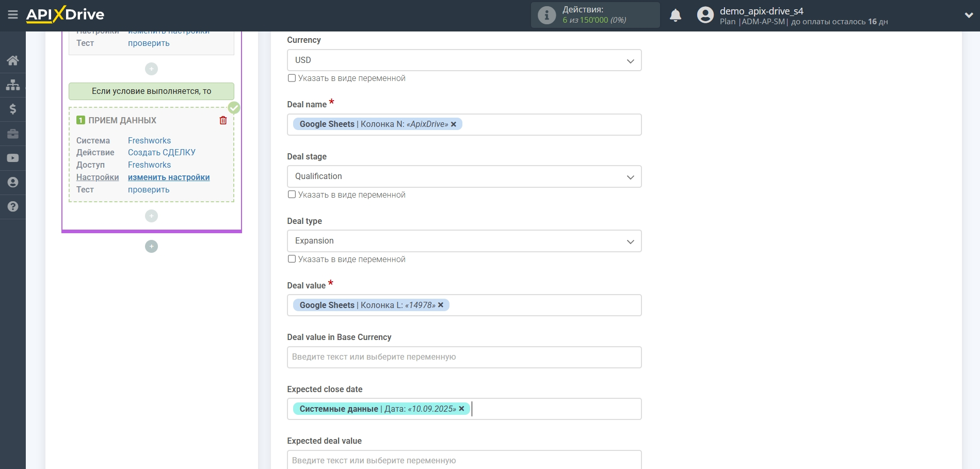Open the Deal stage Qualification dropdown
The image size is (980, 469).
463,176
